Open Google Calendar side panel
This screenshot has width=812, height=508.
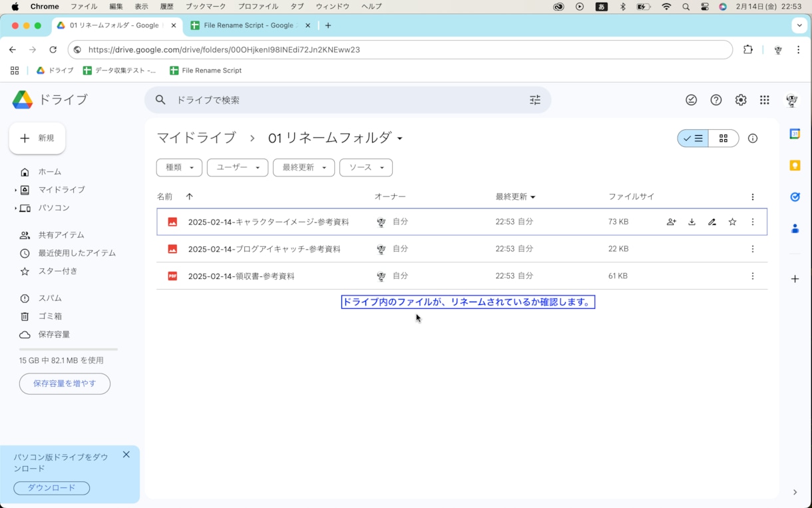pyautogui.click(x=795, y=134)
